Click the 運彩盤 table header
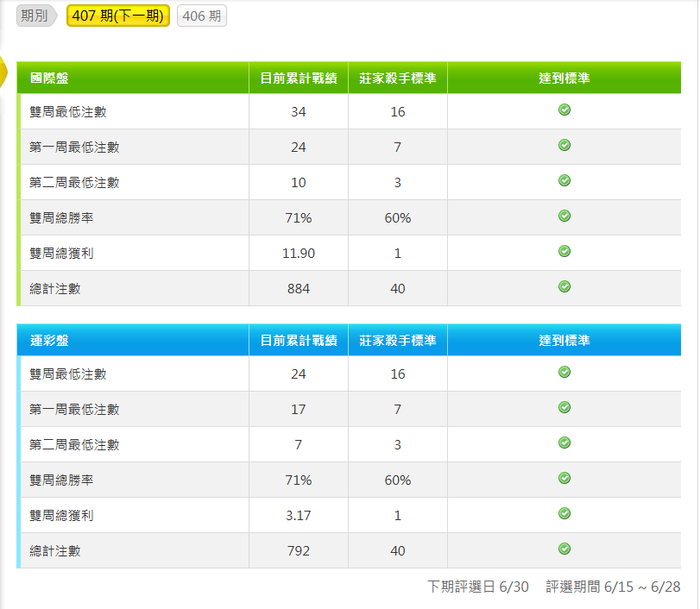The height and width of the screenshot is (609, 700). [49, 341]
